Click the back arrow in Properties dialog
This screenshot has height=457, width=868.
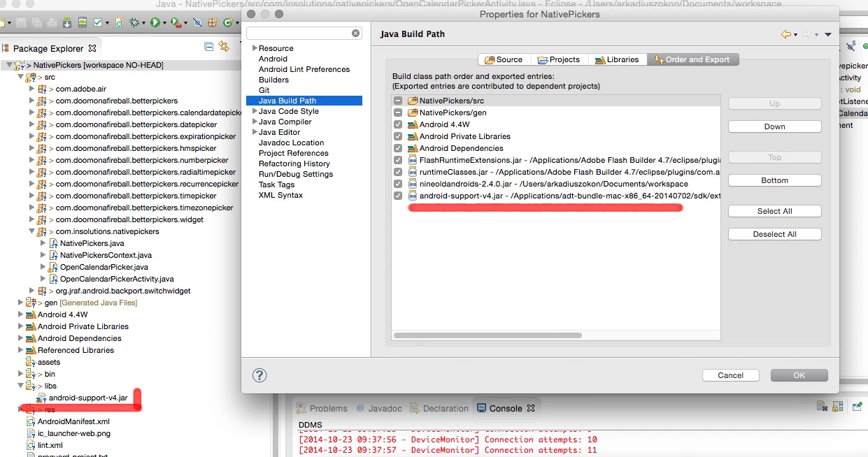click(786, 34)
